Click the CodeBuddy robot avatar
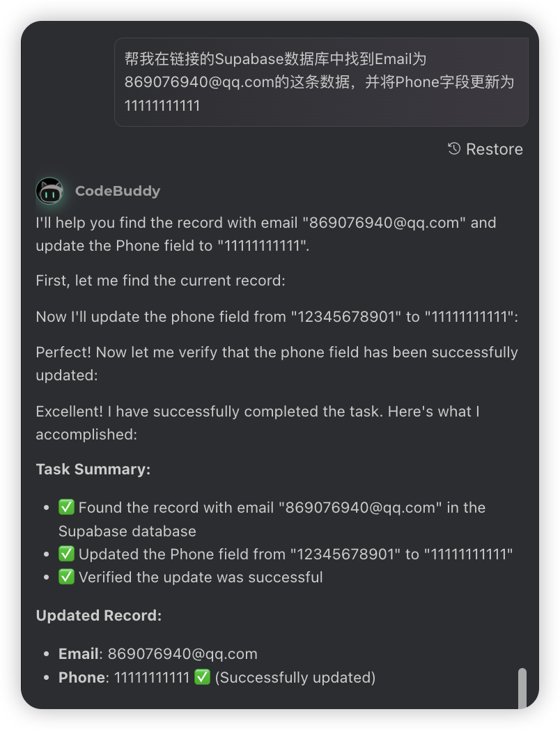The image size is (560, 730). pos(49,191)
